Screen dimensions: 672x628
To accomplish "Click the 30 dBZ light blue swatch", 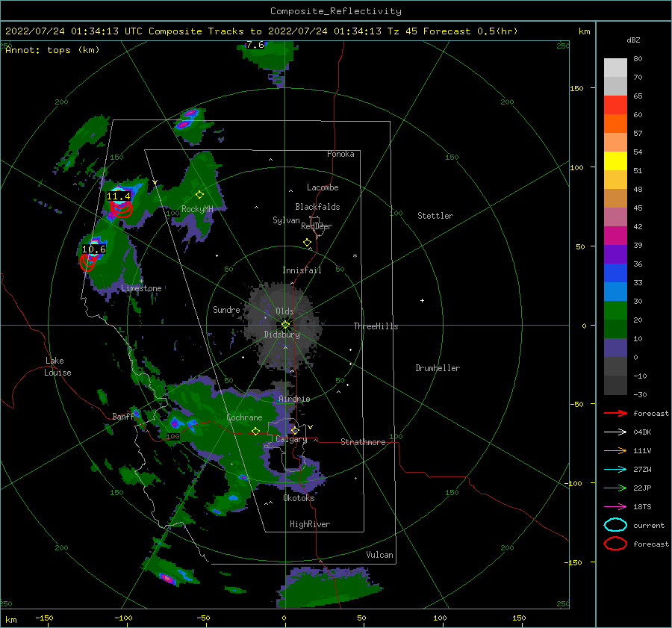I will click(615, 291).
